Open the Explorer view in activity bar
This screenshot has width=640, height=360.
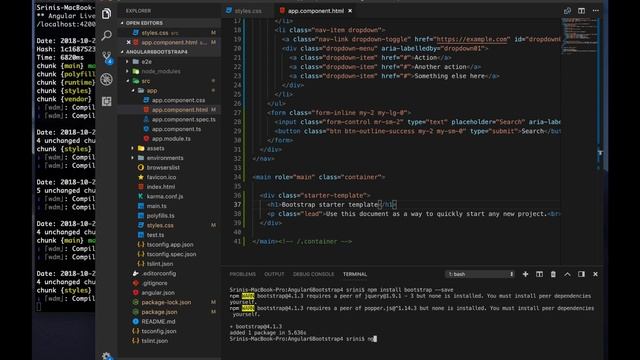click(x=107, y=14)
